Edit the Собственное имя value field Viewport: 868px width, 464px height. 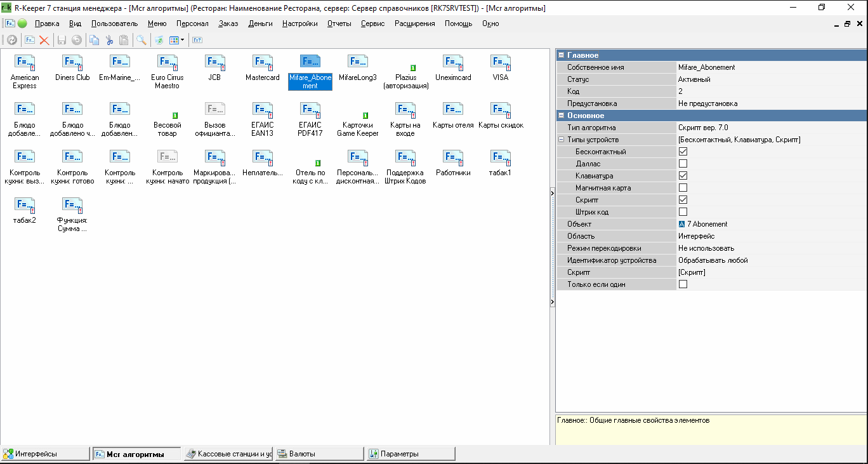click(x=772, y=67)
